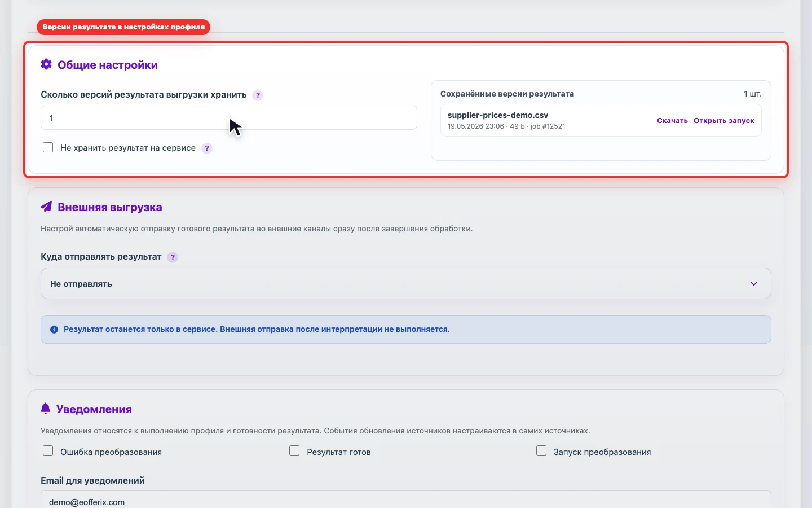Click the Уведомления section title

click(x=94, y=409)
